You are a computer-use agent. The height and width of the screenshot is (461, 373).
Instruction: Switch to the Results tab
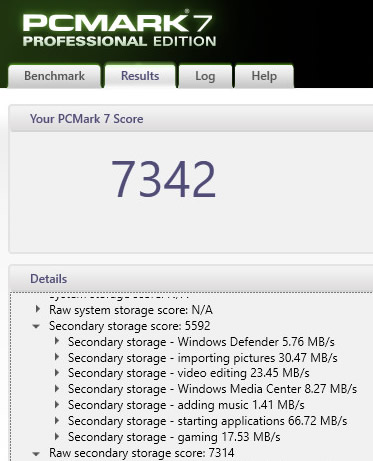point(140,76)
